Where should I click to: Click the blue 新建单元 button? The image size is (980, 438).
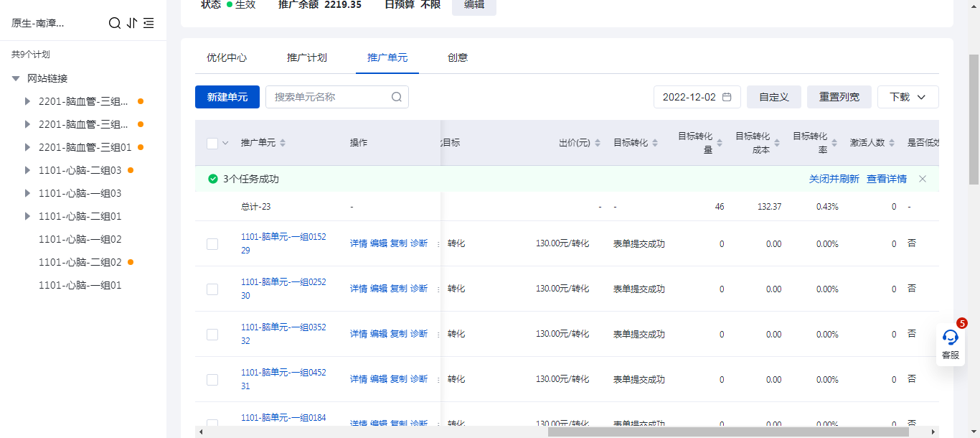(x=227, y=97)
